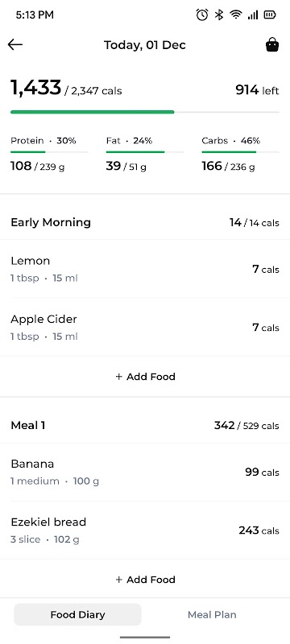Open the Banana food entry
Image resolution: width=290 pixels, height=644 pixels.
(x=145, y=472)
